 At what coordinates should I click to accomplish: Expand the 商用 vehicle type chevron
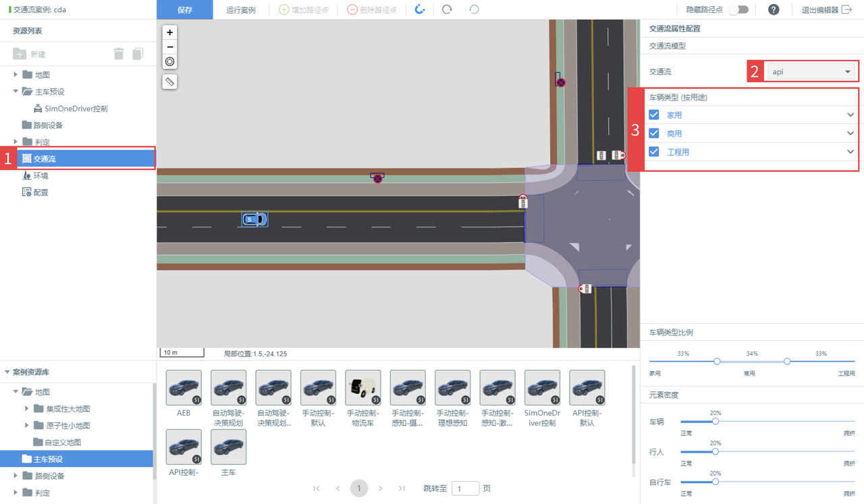(x=850, y=134)
